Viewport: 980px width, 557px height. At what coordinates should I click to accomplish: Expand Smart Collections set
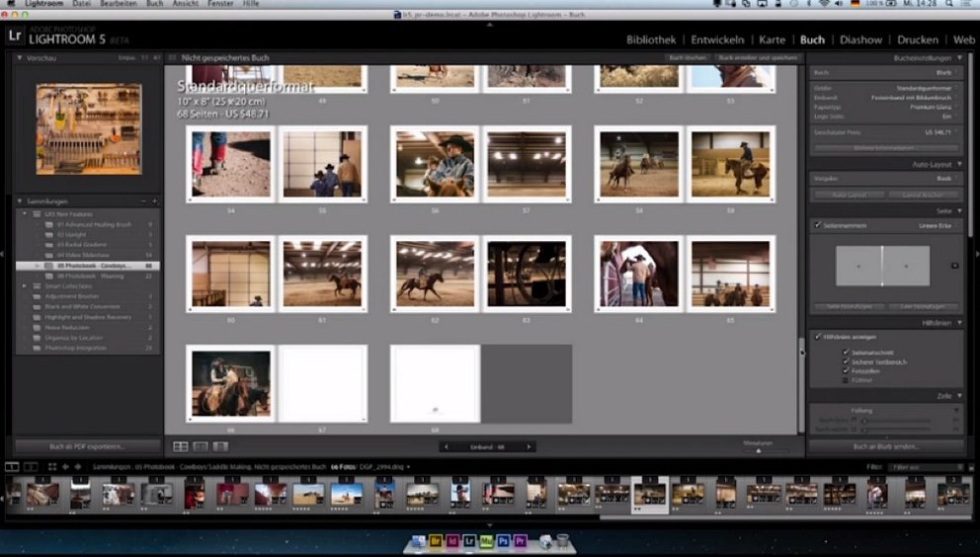[x=25, y=286]
